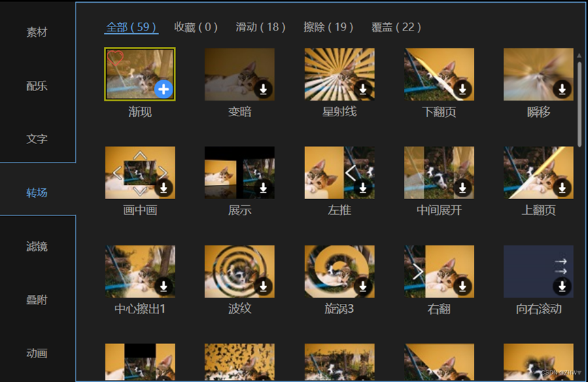Toggle the heart favorite on 渐现
The image size is (588, 382).
pos(115,58)
